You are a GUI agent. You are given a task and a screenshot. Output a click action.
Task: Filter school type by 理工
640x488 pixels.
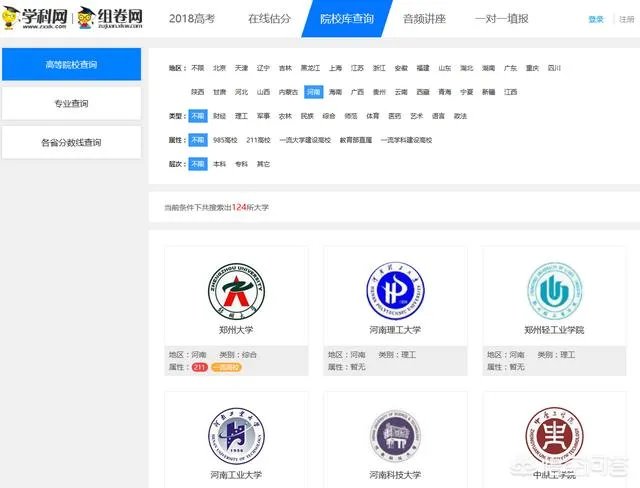tap(241, 116)
